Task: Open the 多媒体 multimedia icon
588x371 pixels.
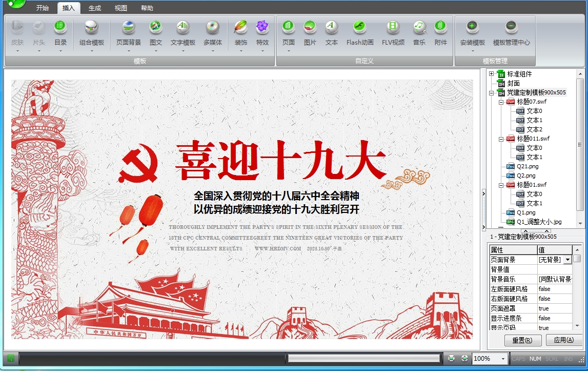Action: click(213, 27)
